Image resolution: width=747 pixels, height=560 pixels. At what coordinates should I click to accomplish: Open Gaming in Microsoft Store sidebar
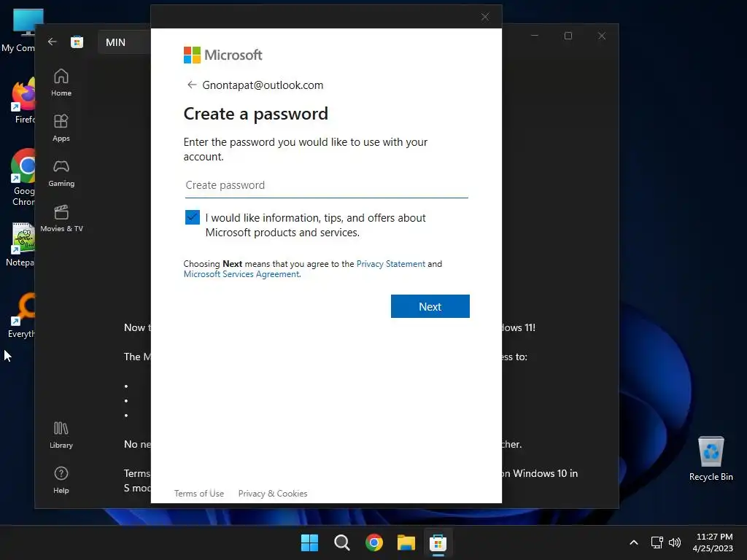tap(61, 174)
